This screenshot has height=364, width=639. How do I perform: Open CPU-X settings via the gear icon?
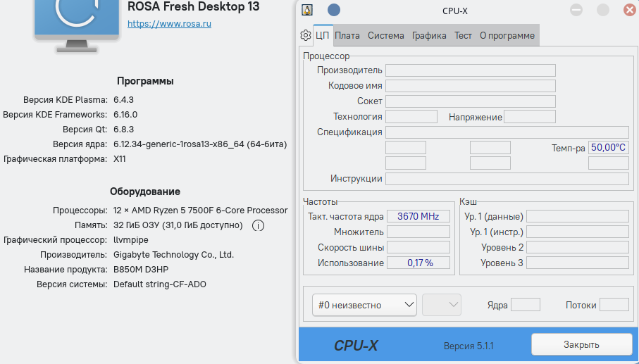305,35
